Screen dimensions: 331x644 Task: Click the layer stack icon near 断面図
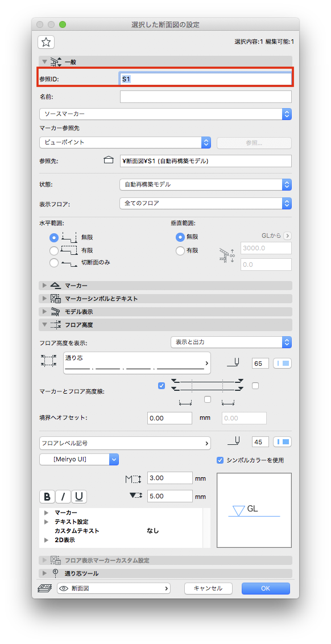point(44,588)
